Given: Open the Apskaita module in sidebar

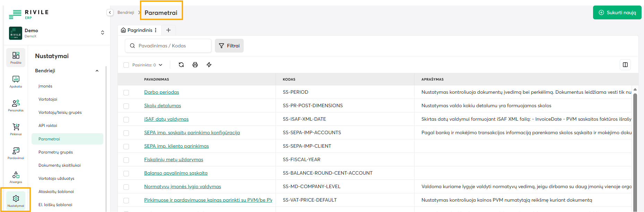Looking at the screenshot, I should (x=16, y=82).
